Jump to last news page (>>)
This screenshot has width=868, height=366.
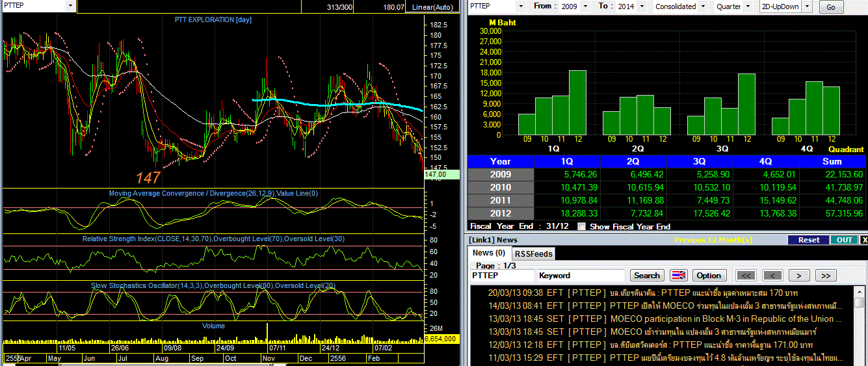click(x=826, y=275)
